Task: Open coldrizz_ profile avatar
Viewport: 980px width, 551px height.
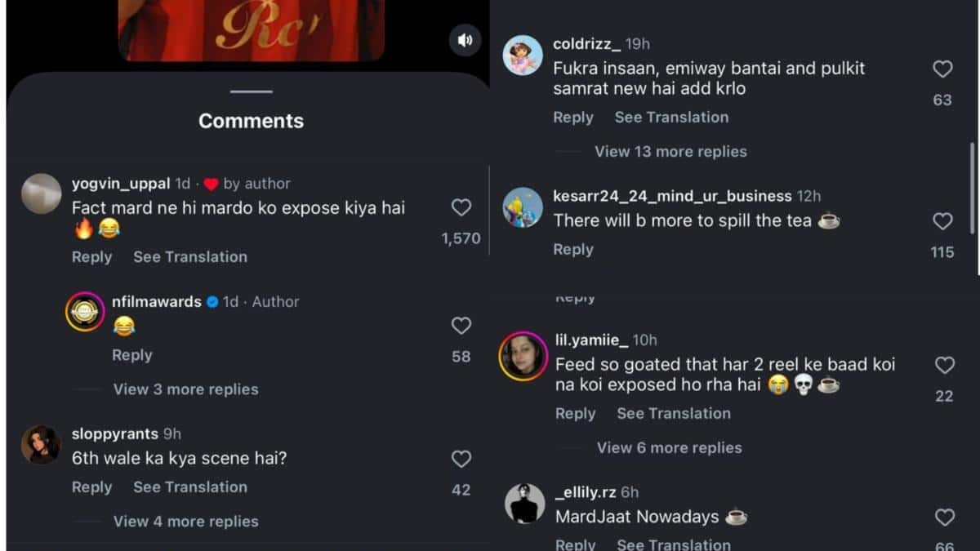Action: [x=523, y=56]
